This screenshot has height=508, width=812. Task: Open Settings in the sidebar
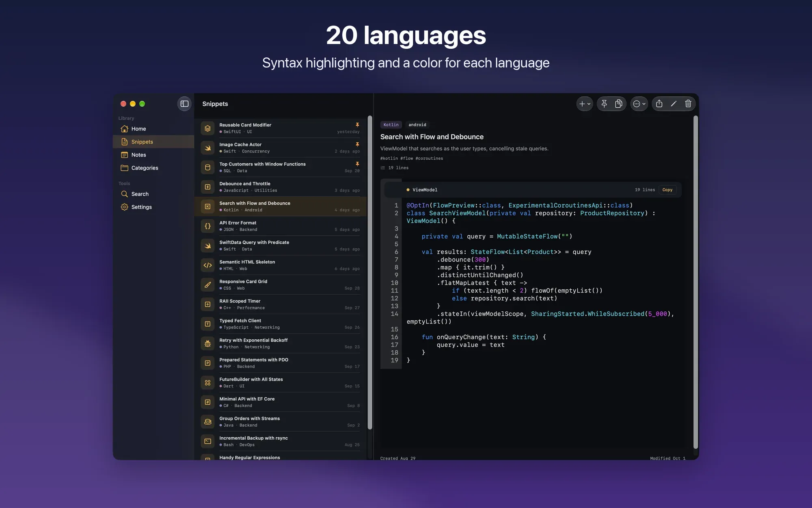click(153, 207)
